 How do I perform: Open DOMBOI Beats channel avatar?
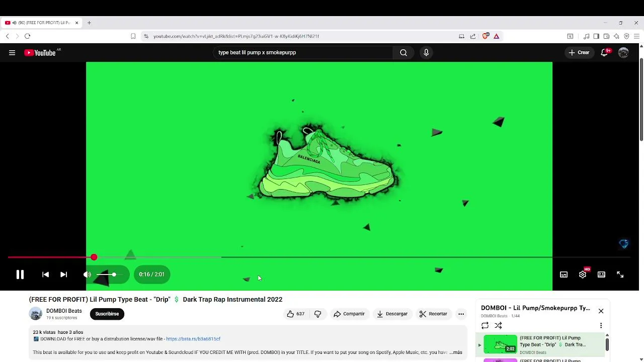pyautogui.click(x=36, y=314)
